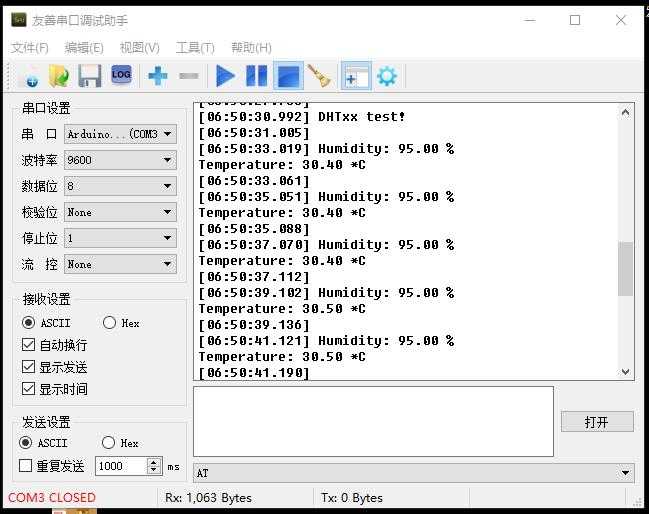This screenshot has height=514, width=649.
Task: Click the blue plus toolbar icon
Action: click(158, 76)
